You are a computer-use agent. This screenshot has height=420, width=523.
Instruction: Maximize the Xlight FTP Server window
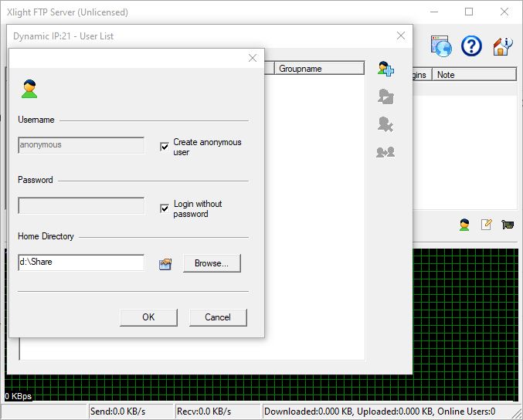[469, 12]
